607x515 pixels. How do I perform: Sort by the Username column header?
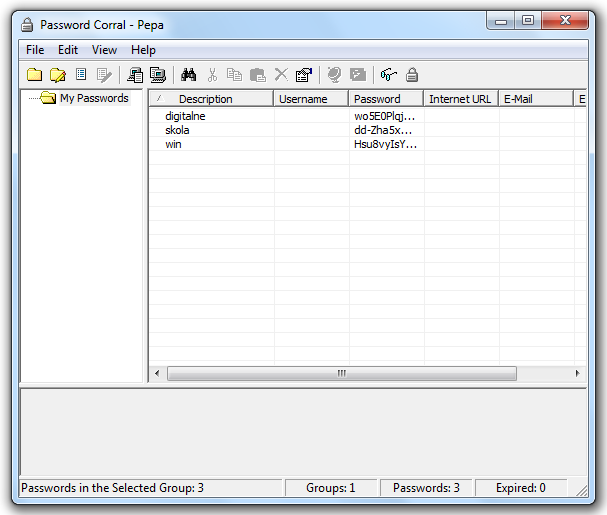coord(311,99)
